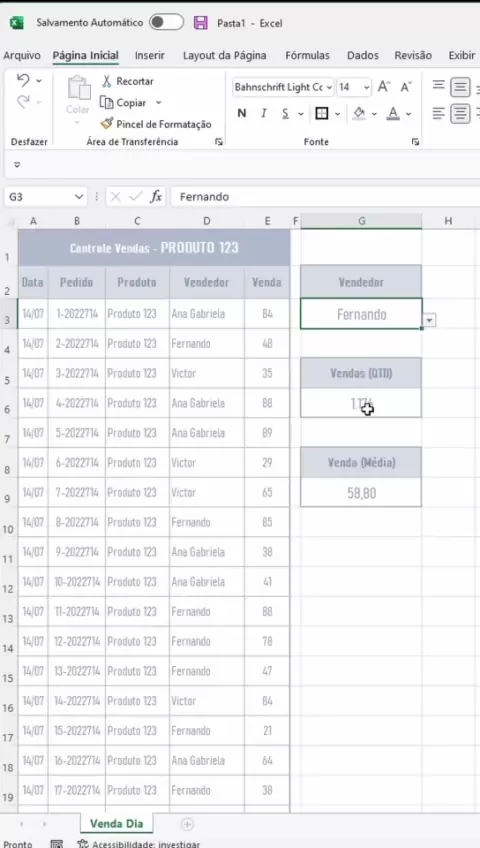This screenshot has width=480, height=848.
Task: Expand the Name Box dropdown
Action: point(79,197)
